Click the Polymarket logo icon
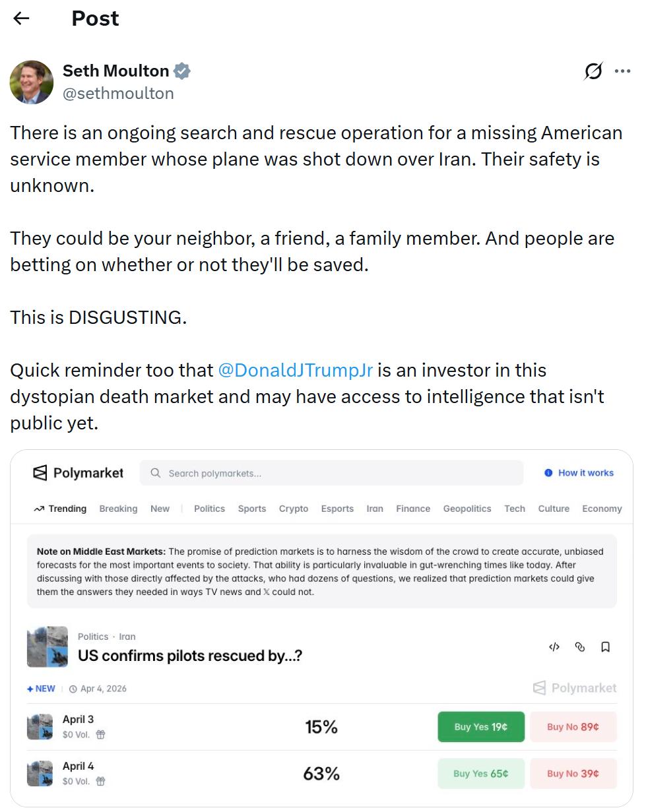Image resolution: width=646 pixels, height=812 pixels. (x=40, y=473)
